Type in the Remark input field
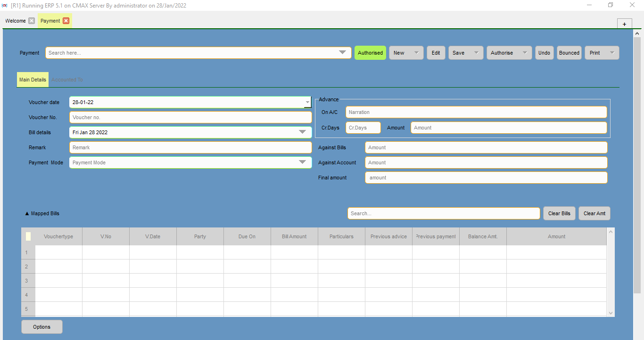644x340 pixels. point(190,147)
